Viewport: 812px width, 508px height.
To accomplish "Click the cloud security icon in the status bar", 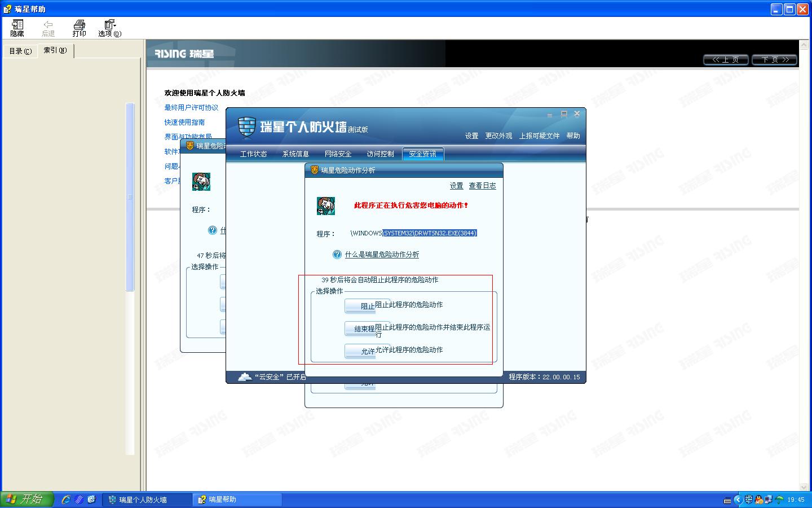I will 245,376.
